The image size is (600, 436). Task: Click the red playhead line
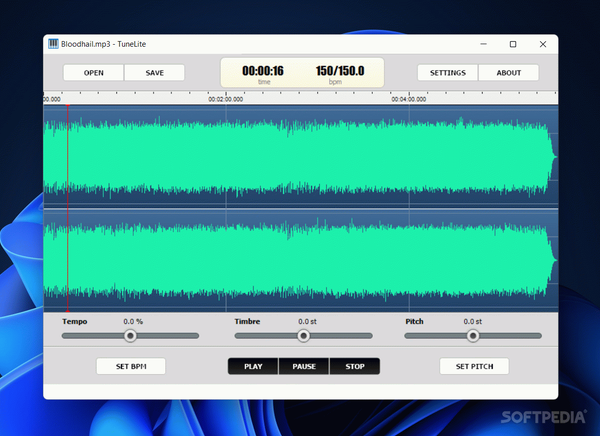(68, 208)
